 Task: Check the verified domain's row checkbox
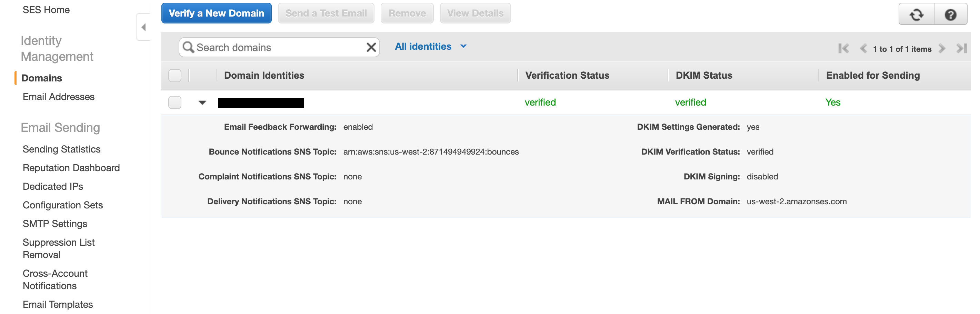(174, 102)
